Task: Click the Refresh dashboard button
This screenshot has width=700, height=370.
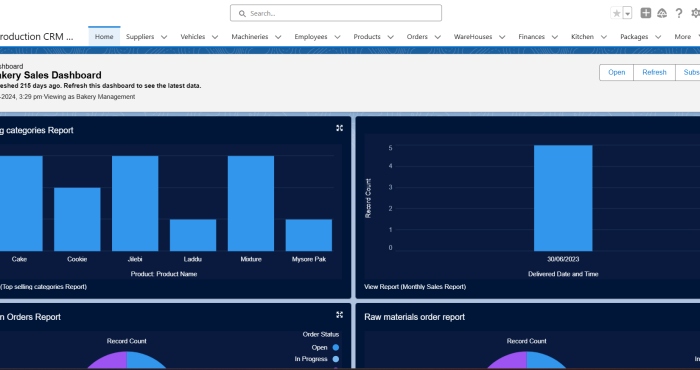Action: (654, 72)
